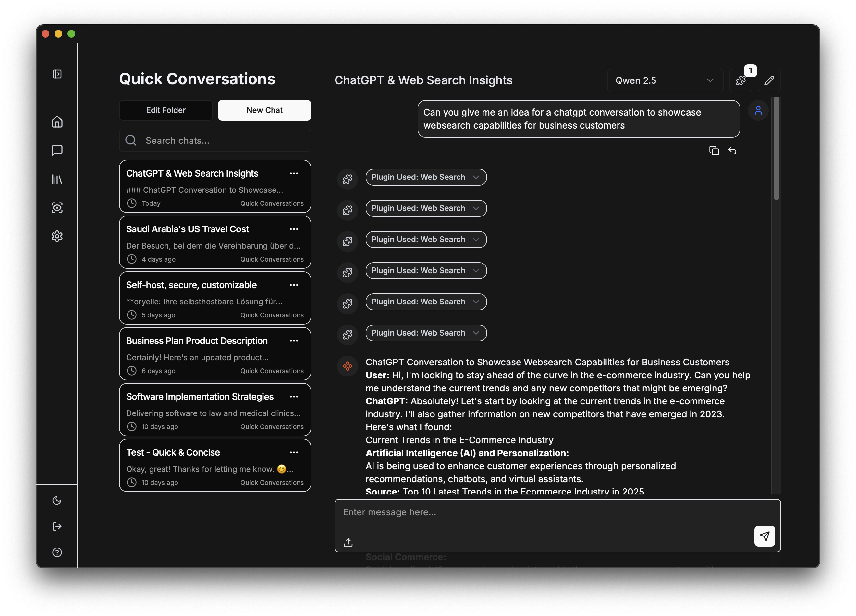This screenshot has height=616, width=856.
Task: Open options menu for Business Plan Product Description
Action: [294, 341]
